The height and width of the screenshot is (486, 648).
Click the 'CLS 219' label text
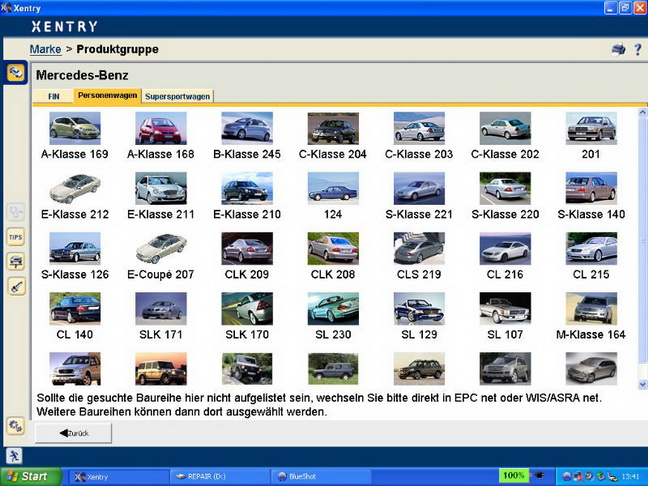click(x=419, y=274)
